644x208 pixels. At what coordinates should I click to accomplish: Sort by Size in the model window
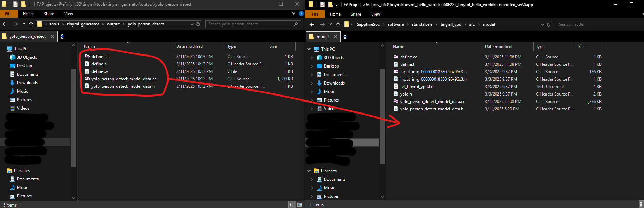(590, 47)
